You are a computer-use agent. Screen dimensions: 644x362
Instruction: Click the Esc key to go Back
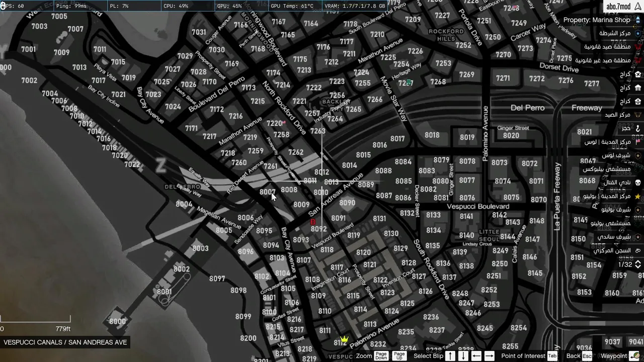pos(587,356)
